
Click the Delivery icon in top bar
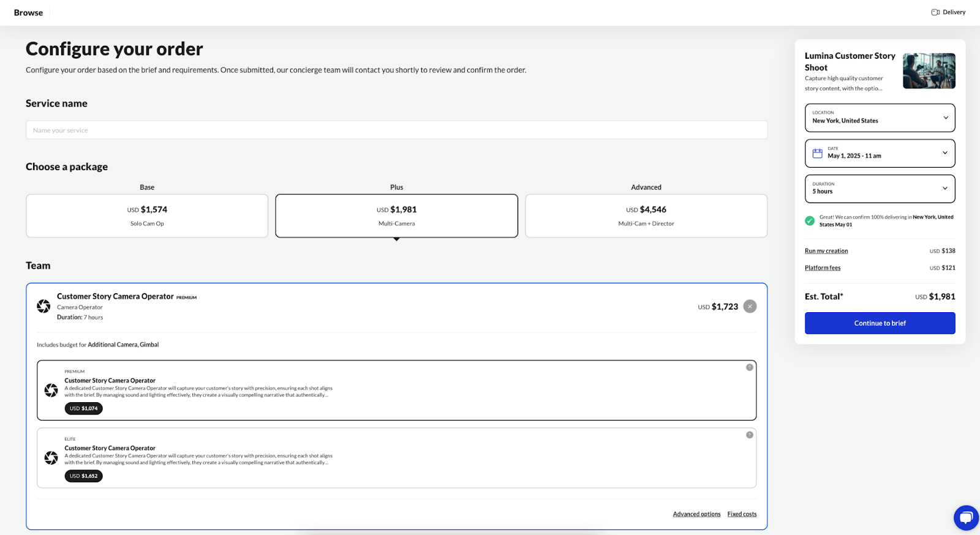(x=935, y=12)
